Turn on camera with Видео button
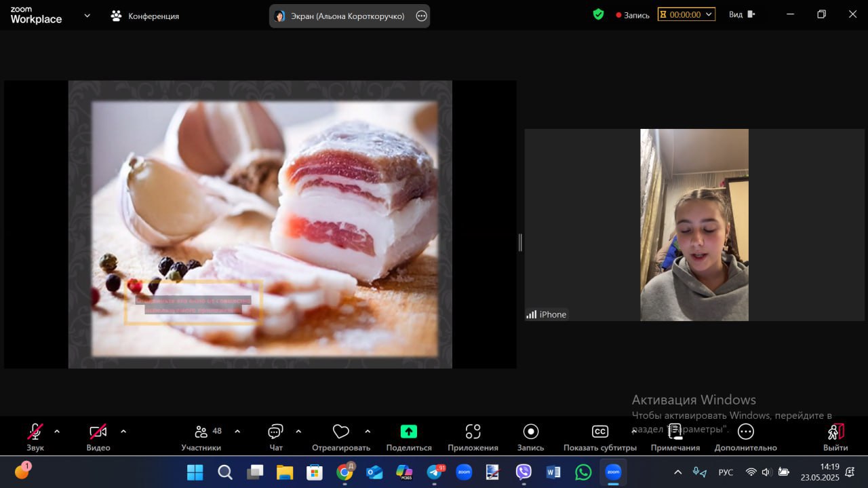Screen dimensions: 868x488 coord(98,437)
